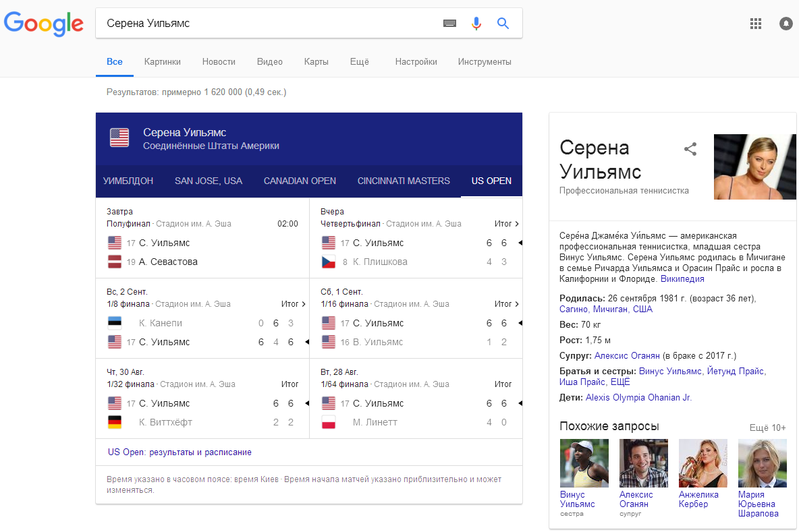Open the notifications bell icon
The height and width of the screenshot is (532, 799).
[x=786, y=24]
